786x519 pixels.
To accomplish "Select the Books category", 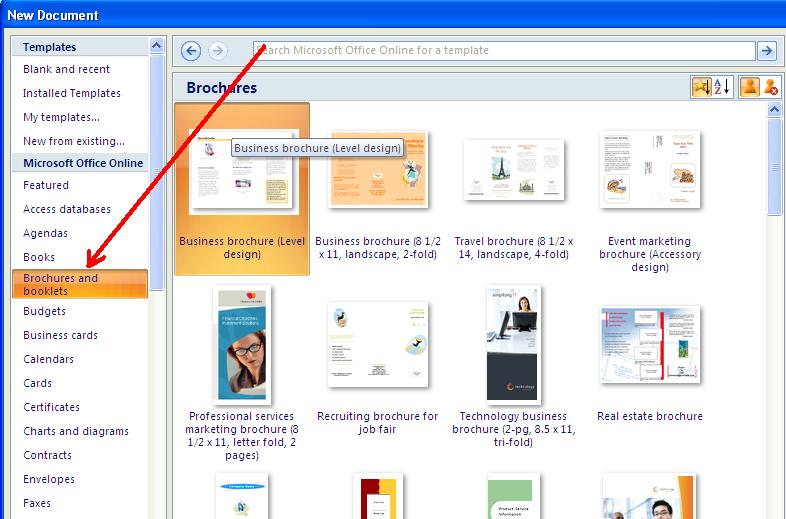I will coord(39,258).
